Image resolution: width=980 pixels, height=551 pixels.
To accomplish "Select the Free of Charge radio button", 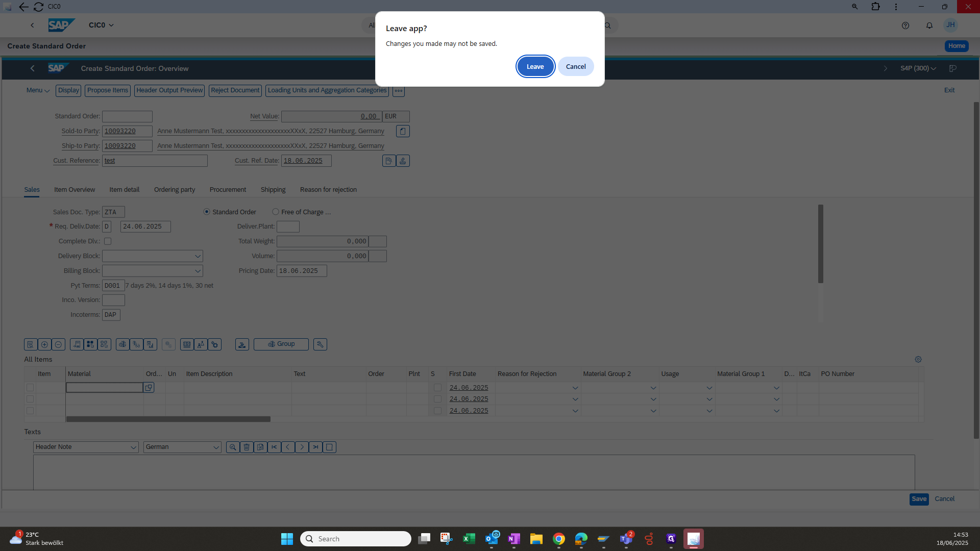I will (x=276, y=212).
